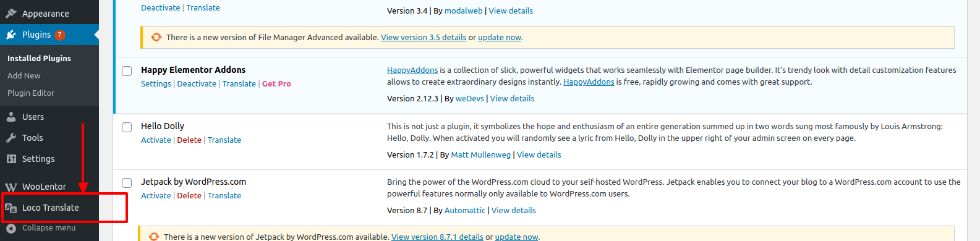Viewport: 980px width, 241px height.
Task: Click Translate for Jetpack
Action: pyautogui.click(x=224, y=195)
